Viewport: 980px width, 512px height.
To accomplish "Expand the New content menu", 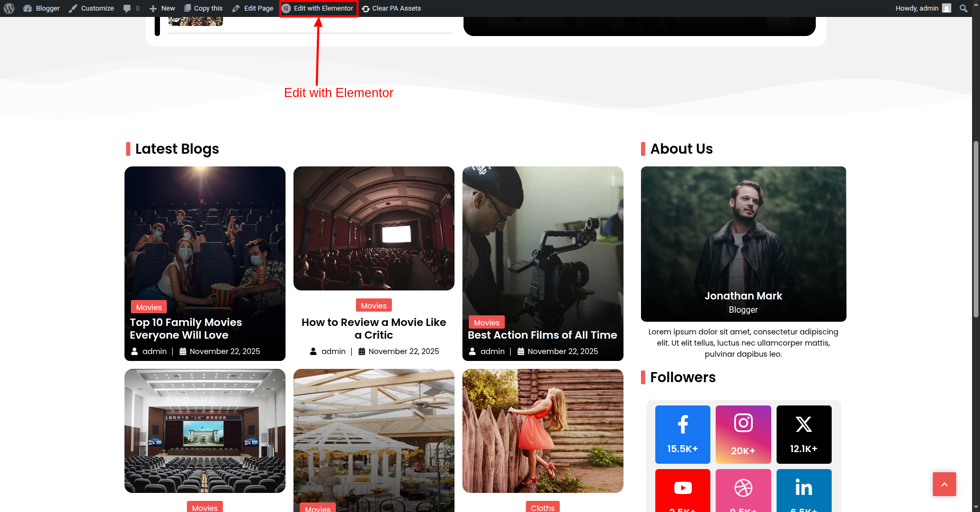I will coord(162,8).
